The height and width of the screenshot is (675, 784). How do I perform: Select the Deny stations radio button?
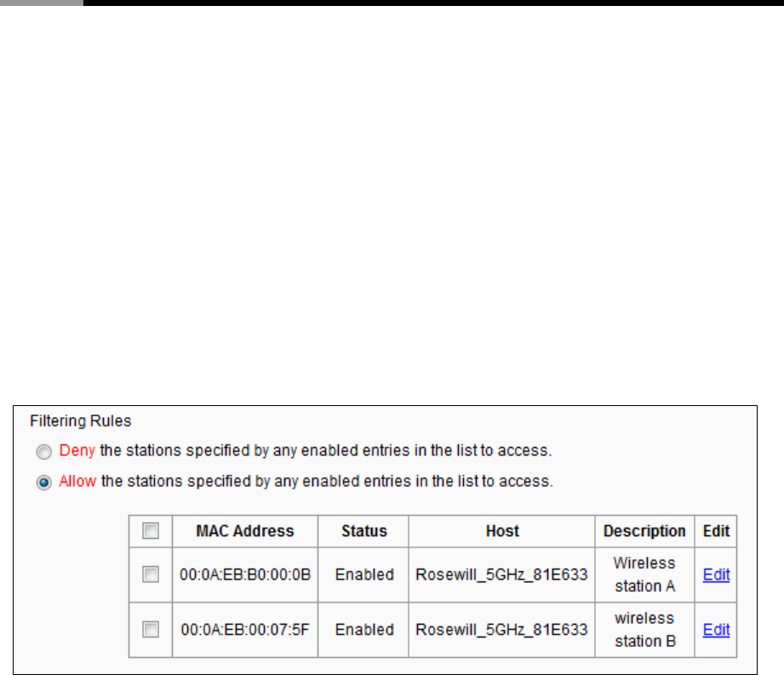coord(44,452)
